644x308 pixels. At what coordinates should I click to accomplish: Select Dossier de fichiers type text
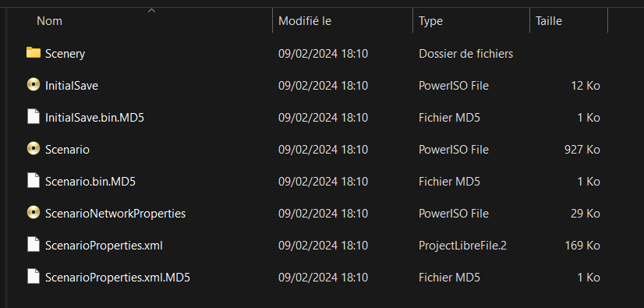465,53
